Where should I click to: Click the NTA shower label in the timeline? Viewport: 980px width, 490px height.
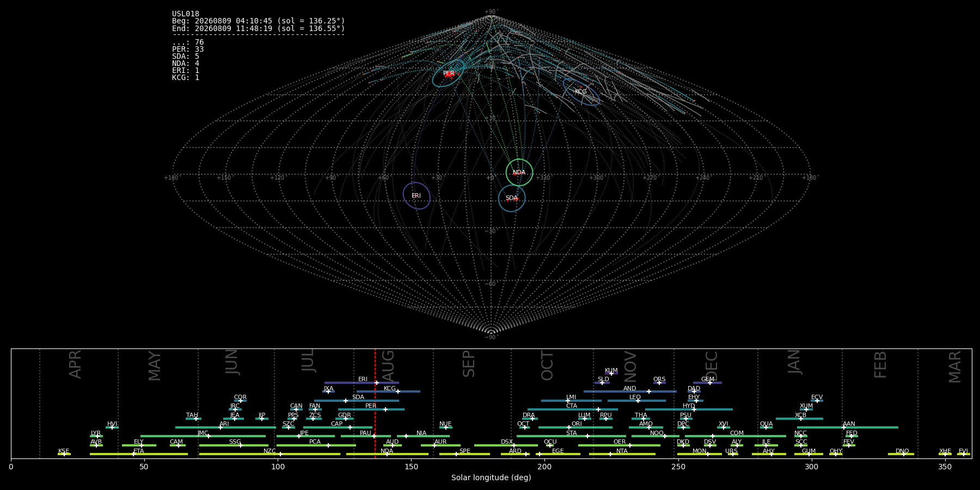click(622, 451)
